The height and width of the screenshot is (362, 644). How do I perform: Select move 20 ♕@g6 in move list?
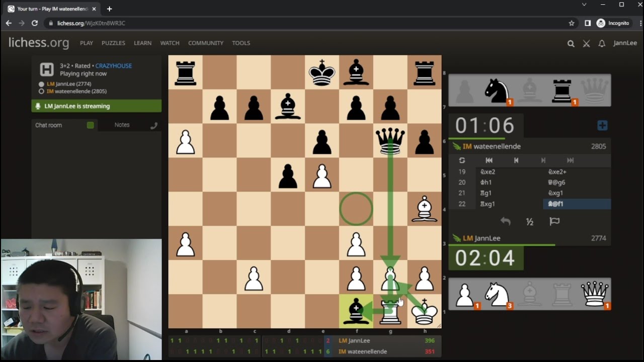point(577,183)
